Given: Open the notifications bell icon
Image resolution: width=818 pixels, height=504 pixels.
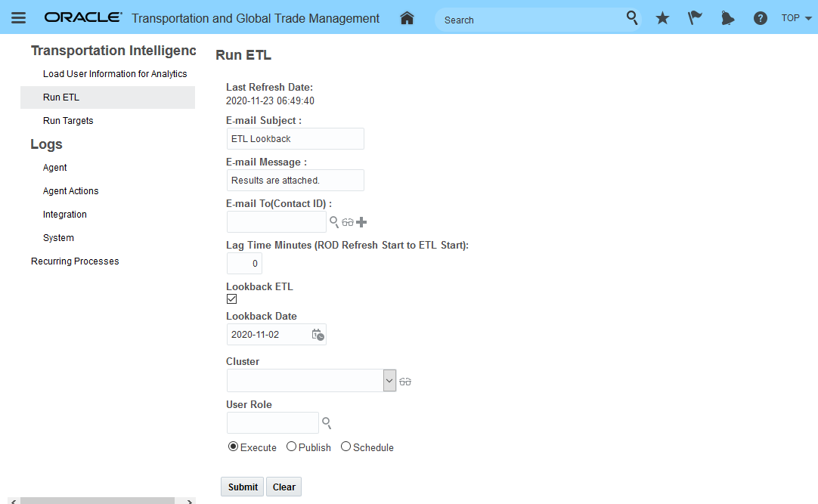Looking at the screenshot, I should [x=727, y=18].
